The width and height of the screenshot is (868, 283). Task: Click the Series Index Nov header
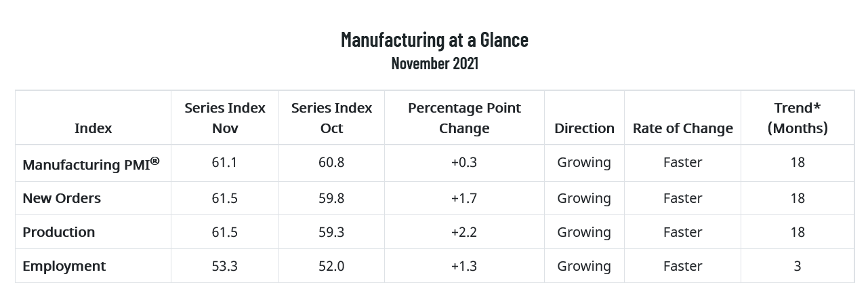[x=225, y=118]
